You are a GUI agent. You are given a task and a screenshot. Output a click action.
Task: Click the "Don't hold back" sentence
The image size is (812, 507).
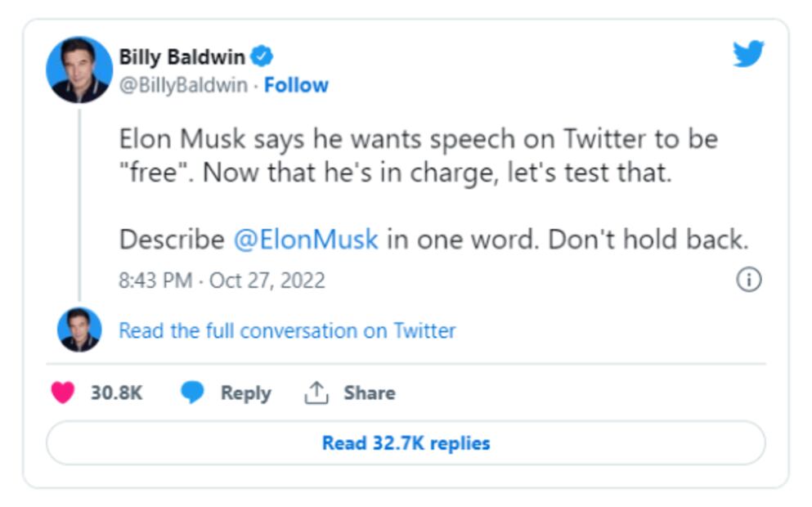click(648, 240)
